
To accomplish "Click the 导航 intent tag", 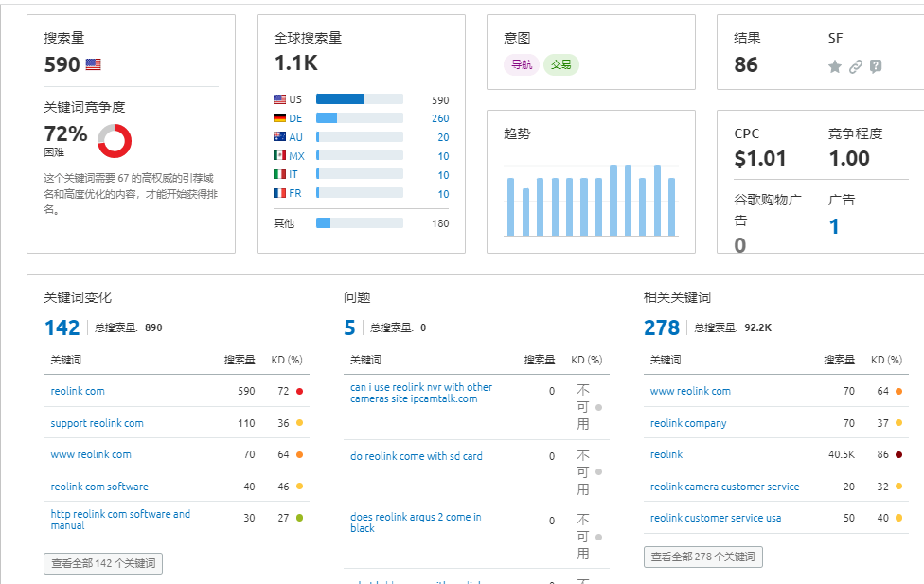I will pos(522,64).
